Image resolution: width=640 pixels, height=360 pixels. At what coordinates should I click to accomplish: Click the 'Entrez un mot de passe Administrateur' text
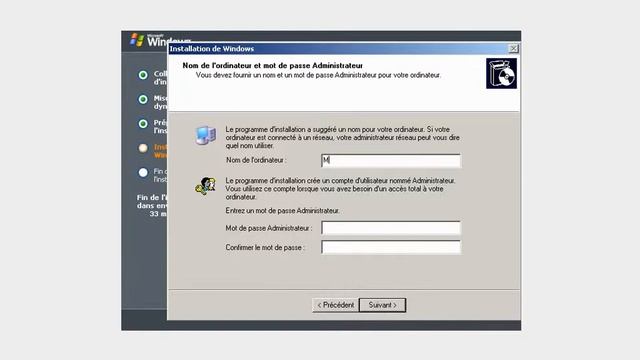[x=282, y=211]
